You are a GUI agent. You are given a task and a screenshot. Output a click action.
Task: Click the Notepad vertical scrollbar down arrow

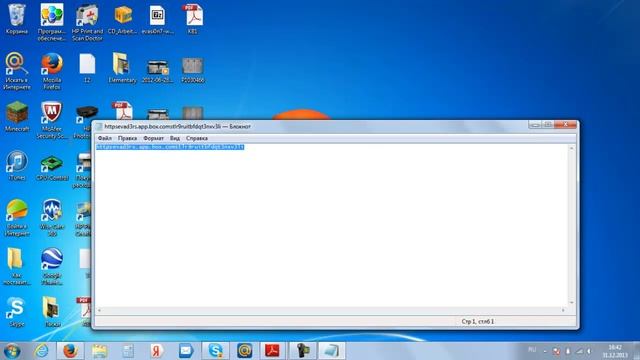pos(571,302)
